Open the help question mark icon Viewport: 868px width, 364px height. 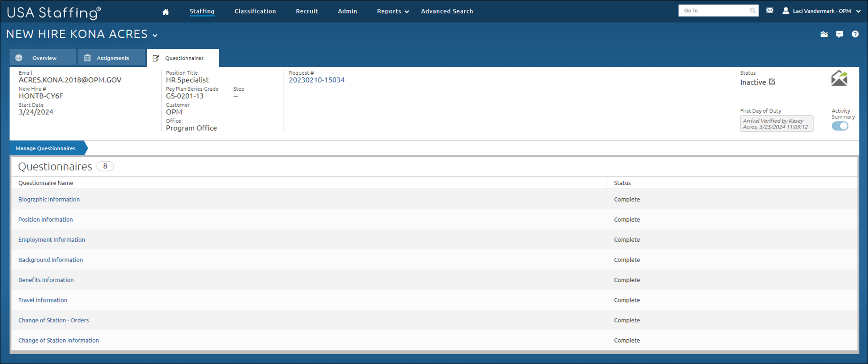[x=855, y=34]
